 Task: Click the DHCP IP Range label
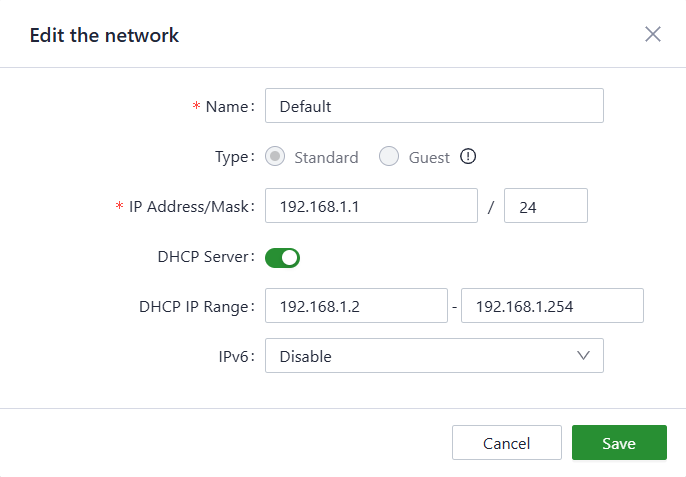coord(196,307)
